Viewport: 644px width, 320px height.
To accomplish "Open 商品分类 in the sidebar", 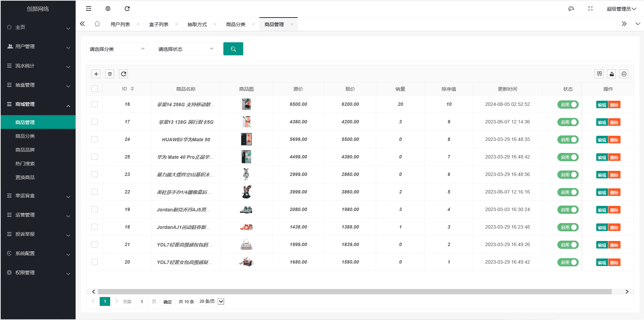I will click(25, 136).
